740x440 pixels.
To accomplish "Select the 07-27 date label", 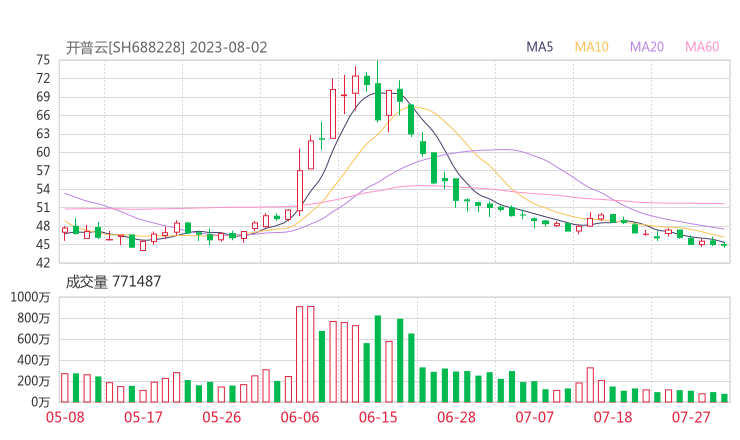I will [691, 417].
